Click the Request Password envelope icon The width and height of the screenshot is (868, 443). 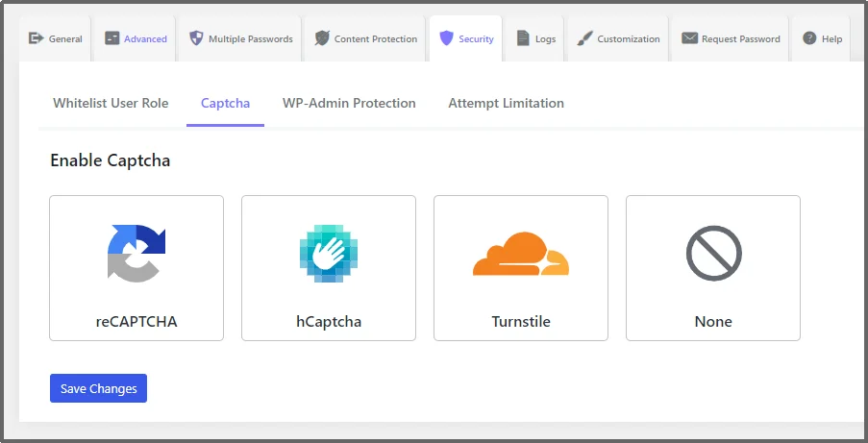coord(689,38)
